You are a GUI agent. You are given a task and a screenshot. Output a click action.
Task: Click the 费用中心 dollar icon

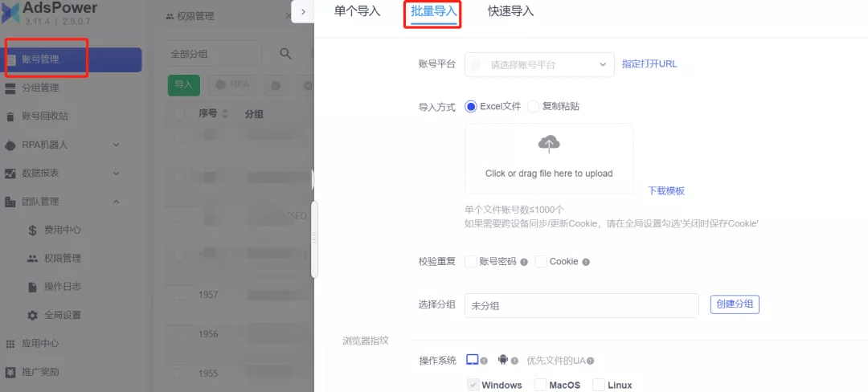(x=33, y=231)
